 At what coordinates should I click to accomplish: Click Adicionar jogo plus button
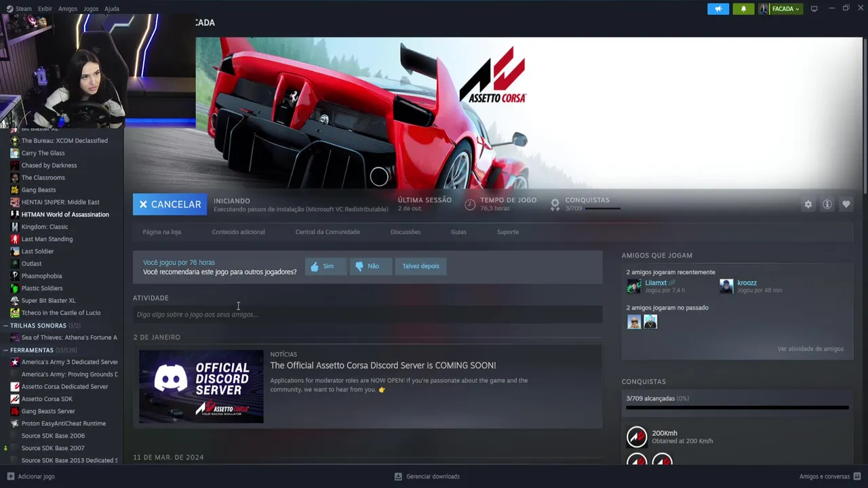coord(10,476)
